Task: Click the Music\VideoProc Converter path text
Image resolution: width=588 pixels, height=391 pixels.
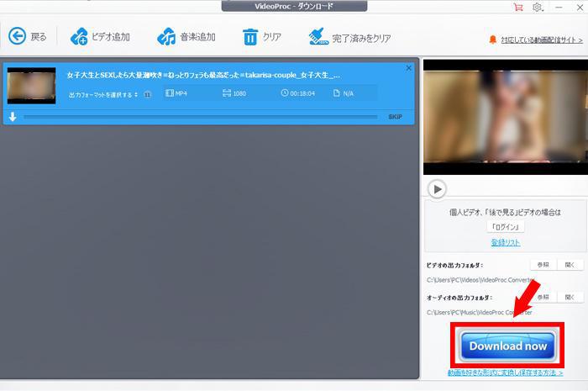Action: pyautogui.click(x=480, y=312)
